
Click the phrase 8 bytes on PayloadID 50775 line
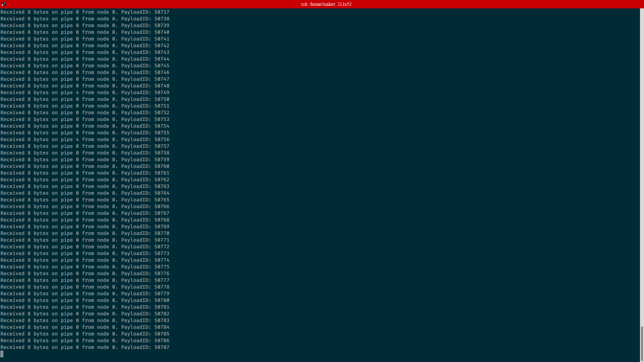click(x=38, y=266)
